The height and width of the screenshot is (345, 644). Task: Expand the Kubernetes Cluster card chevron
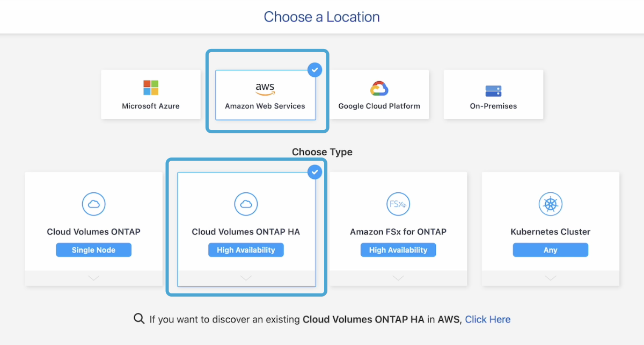[551, 278]
